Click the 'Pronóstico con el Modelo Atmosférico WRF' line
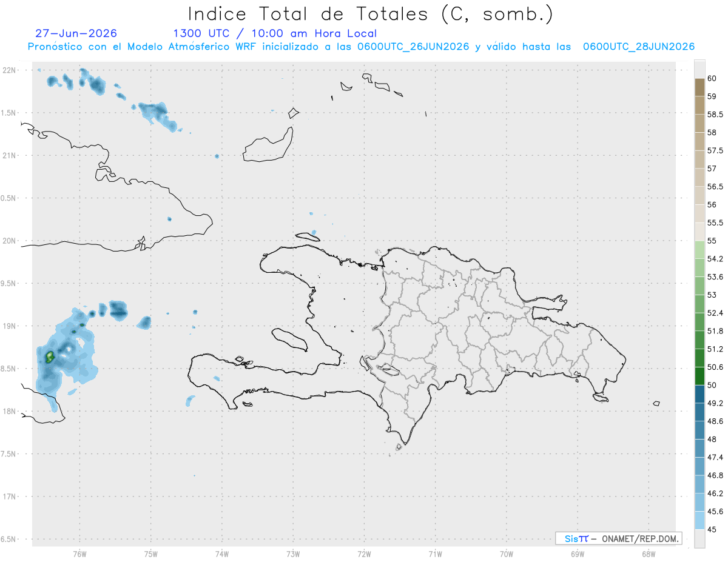728x562 pixels. coord(361,47)
